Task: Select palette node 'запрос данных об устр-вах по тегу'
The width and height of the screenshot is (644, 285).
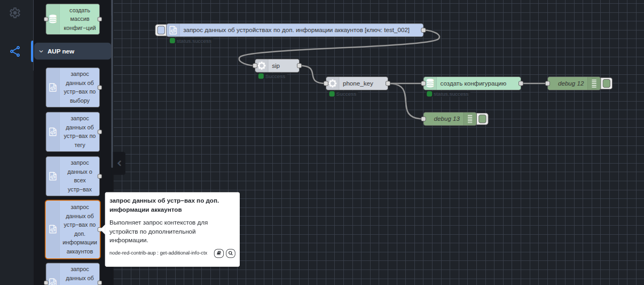Action: tap(73, 132)
